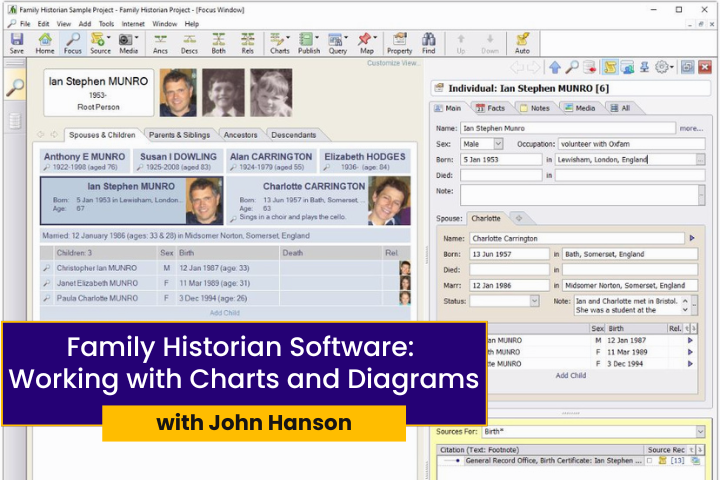Click the people window icon in Property box toolbar
This screenshot has width=720, height=480.
coord(627,68)
